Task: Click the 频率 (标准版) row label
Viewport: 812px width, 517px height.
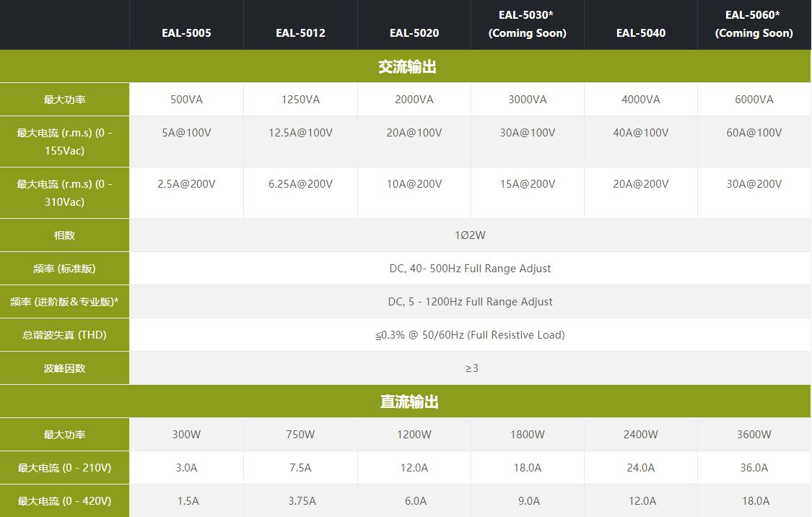Action: click(x=64, y=268)
